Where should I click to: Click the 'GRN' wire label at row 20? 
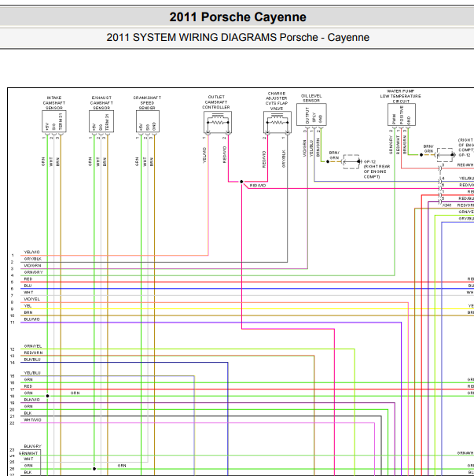28,407
